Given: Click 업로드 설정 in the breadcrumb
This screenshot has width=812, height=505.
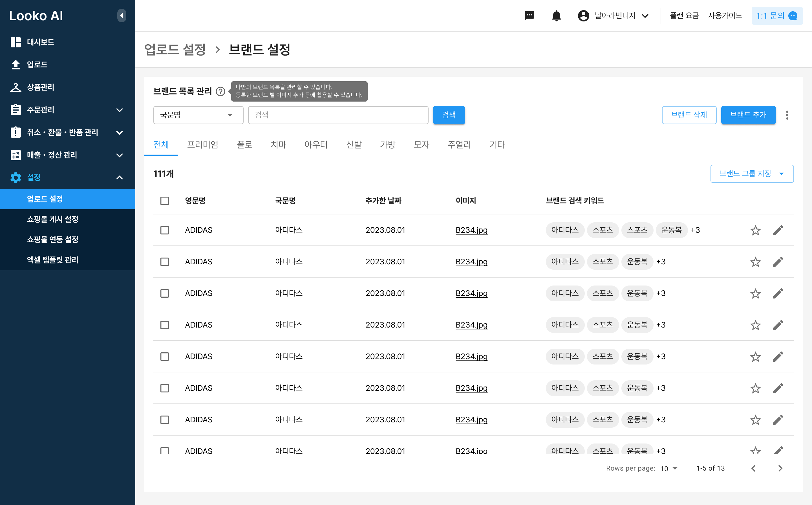Looking at the screenshot, I should pos(175,49).
